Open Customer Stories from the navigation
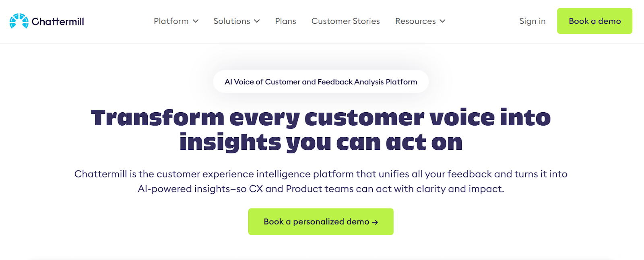This screenshot has height=260, width=644. pyautogui.click(x=345, y=21)
